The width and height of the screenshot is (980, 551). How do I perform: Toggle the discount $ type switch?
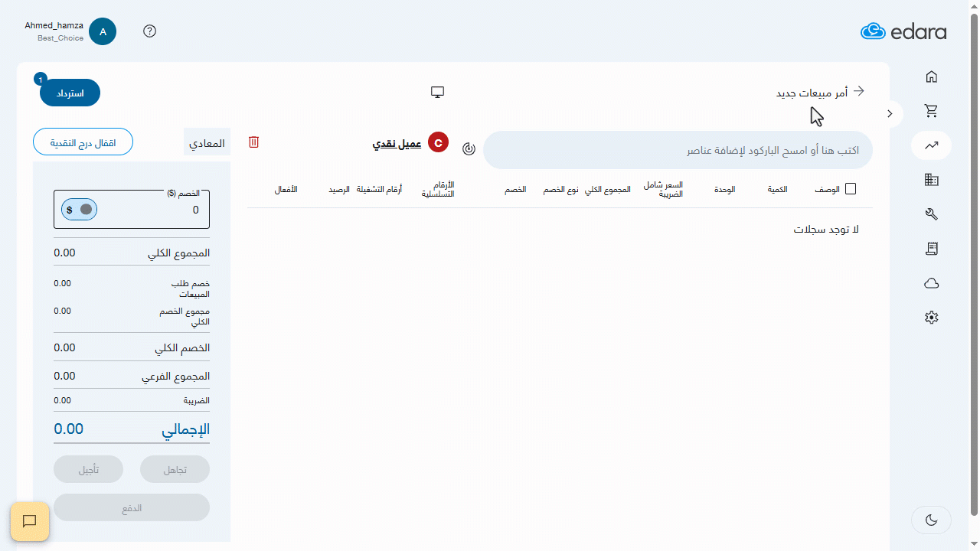pyautogui.click(x=79, y=210)
